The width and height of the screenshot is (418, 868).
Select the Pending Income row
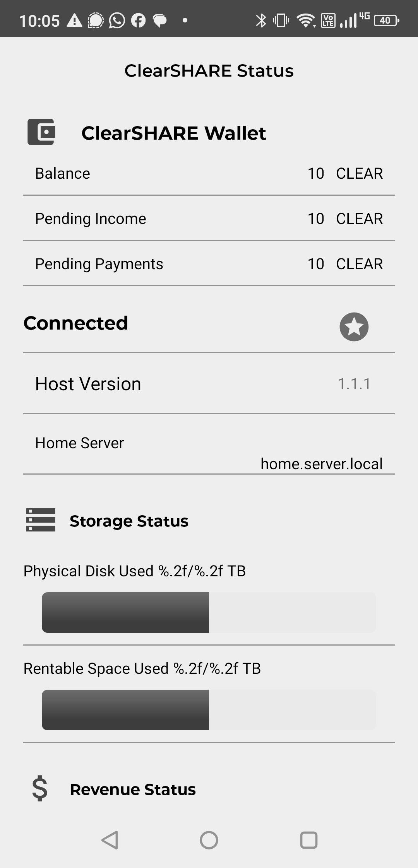pos(209,219)
